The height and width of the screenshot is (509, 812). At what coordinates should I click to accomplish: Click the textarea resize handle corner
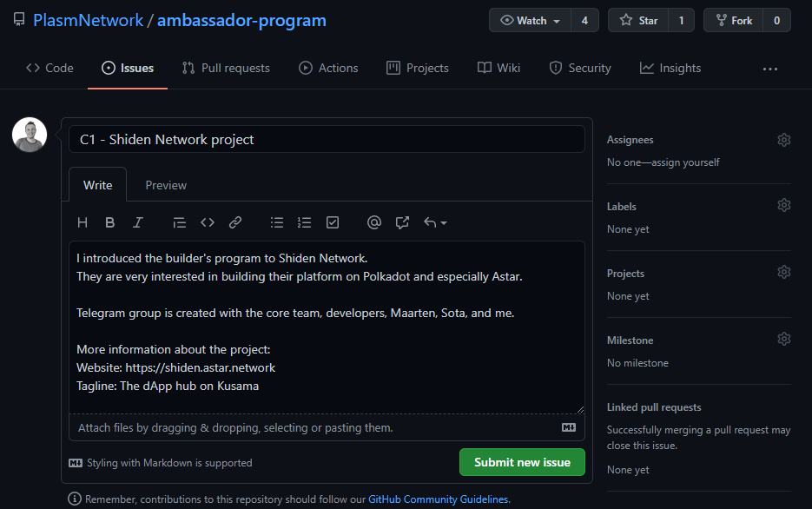(580, 409)
